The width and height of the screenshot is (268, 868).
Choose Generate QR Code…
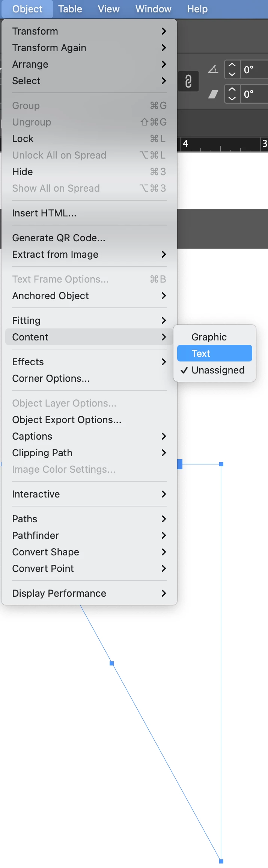59,238
